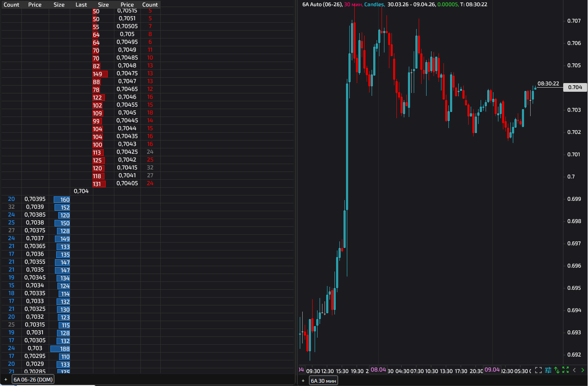Click bid price 0,70395
The image size is (588, 386).
pos(35,199)
